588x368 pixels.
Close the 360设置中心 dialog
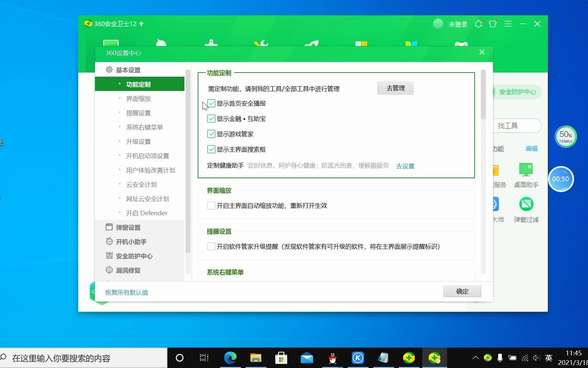482,52
